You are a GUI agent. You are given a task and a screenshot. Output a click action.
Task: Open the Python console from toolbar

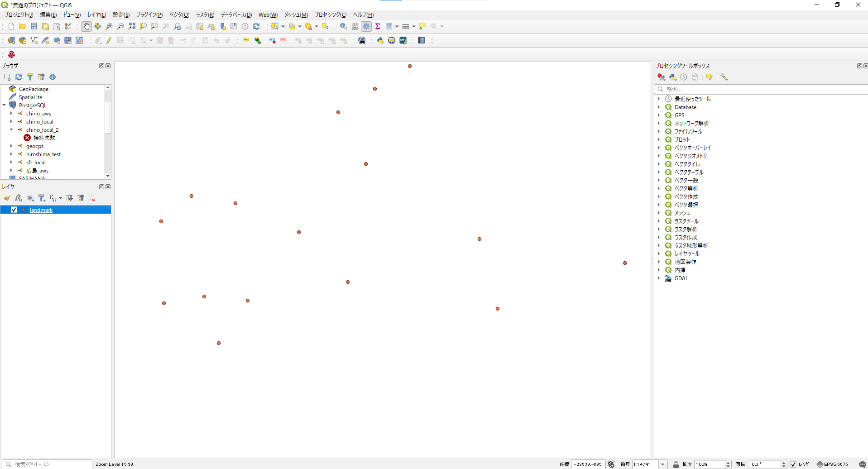380,40
